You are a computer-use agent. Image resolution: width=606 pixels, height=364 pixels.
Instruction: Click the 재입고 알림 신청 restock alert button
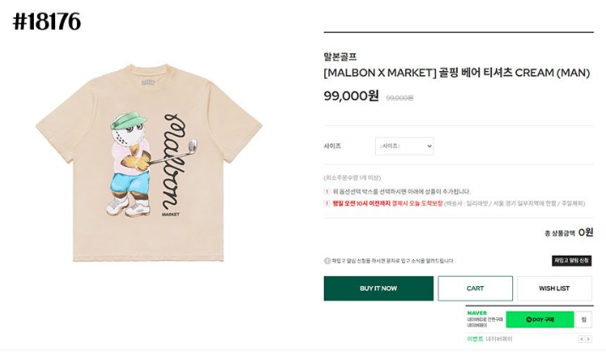[x=571, y=261]
